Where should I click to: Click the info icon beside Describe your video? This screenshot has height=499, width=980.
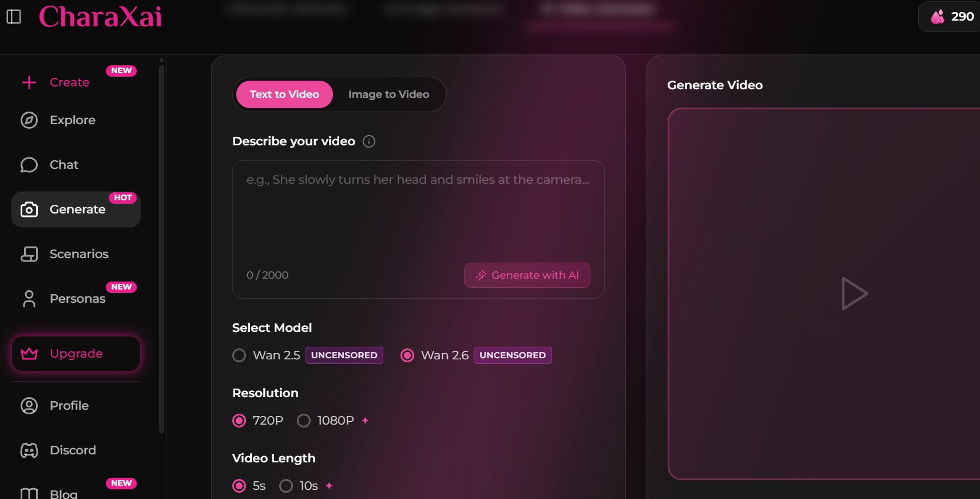(x=369, y=141)
